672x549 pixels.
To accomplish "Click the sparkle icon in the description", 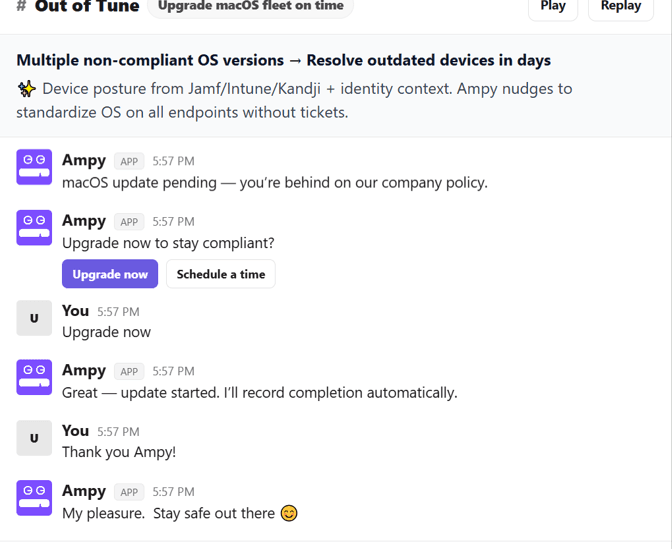I will pyautogui.click(x=27, y=89).
